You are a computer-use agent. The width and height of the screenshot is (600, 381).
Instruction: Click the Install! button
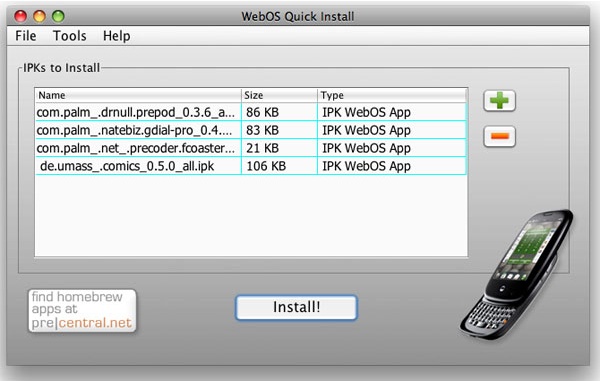pos(296,307)
